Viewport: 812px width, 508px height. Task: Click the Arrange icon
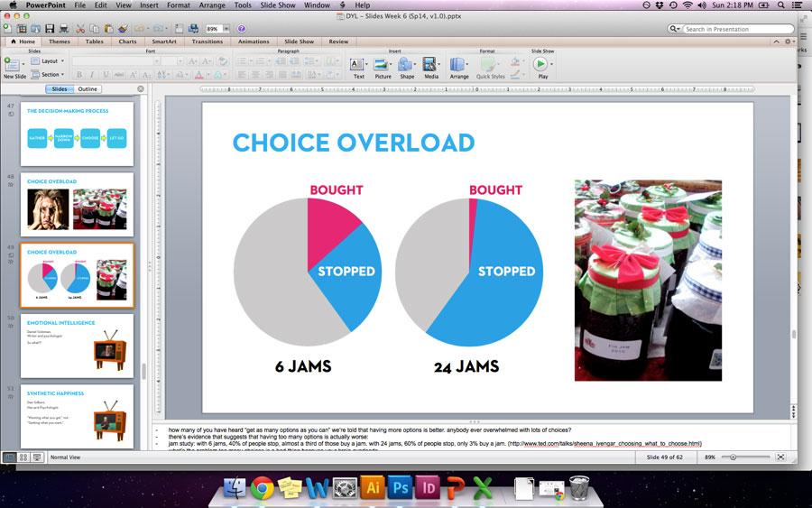pos(457,64)
